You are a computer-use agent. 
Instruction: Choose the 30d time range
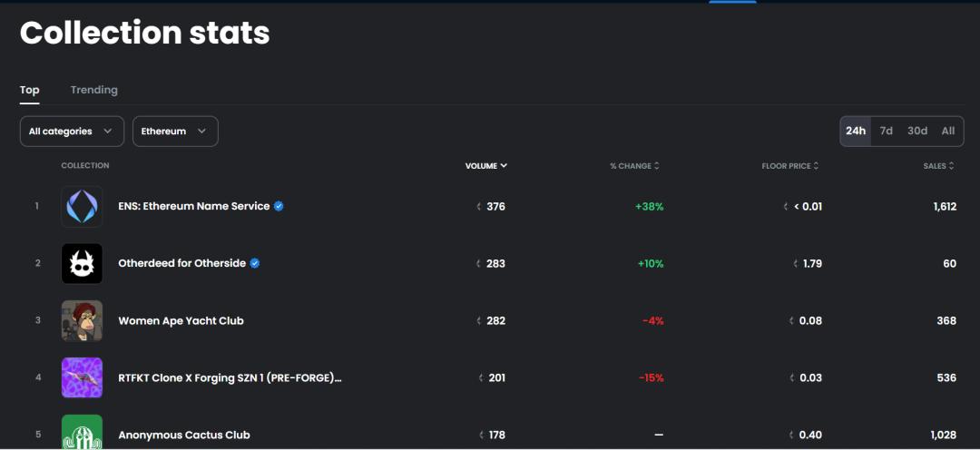click(917, 131)
